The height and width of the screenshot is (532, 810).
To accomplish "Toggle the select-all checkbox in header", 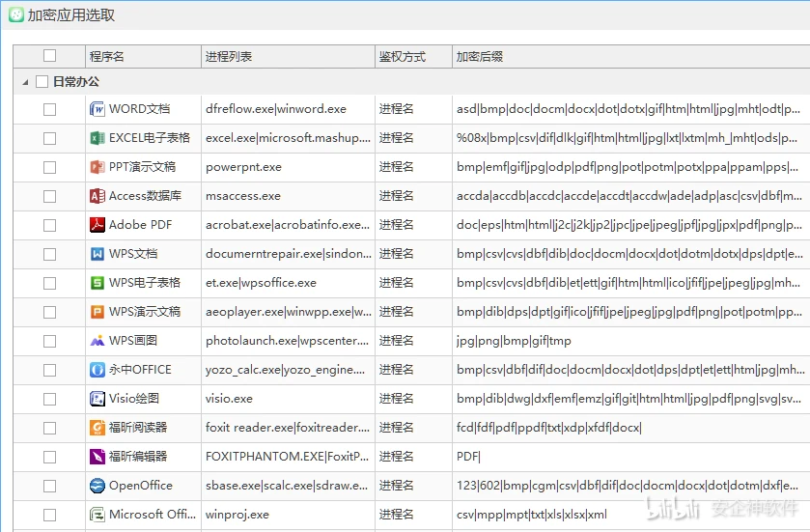I will click(49, 55).
